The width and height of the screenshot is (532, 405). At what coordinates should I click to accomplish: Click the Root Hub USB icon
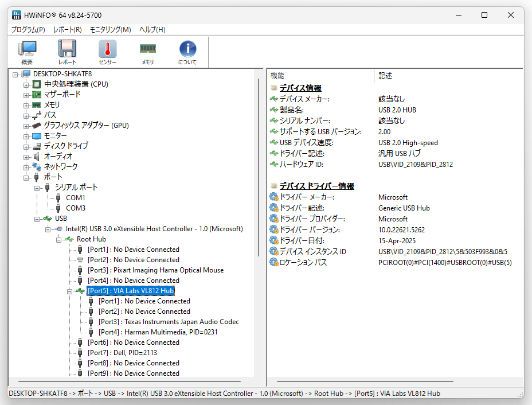click(69, 239)
